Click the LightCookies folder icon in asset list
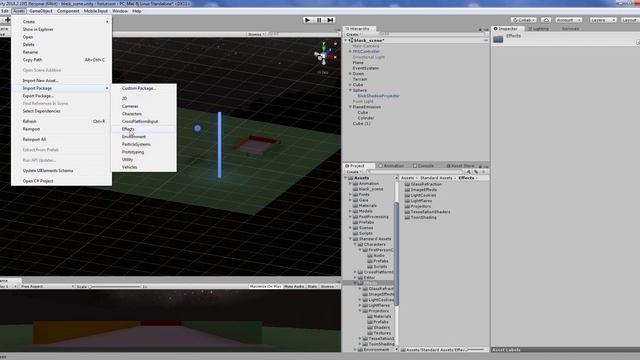The image size is (640, 360). tap(407, 195)
